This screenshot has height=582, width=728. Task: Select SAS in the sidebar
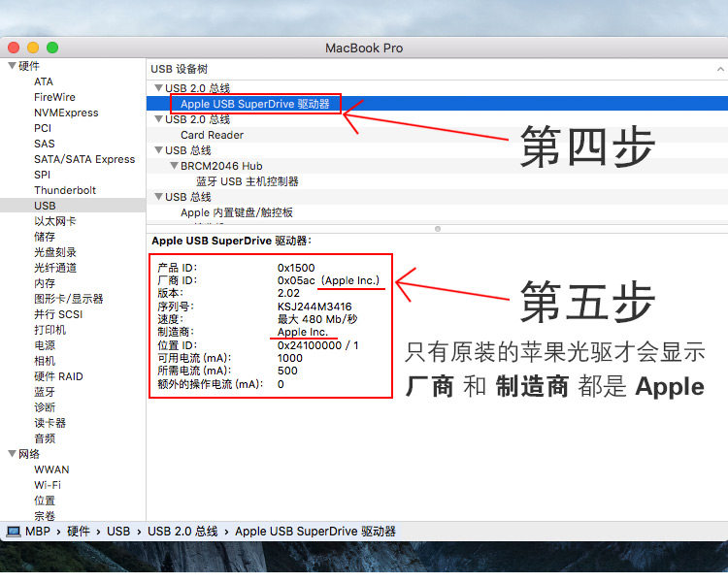(x=44, y=144)
